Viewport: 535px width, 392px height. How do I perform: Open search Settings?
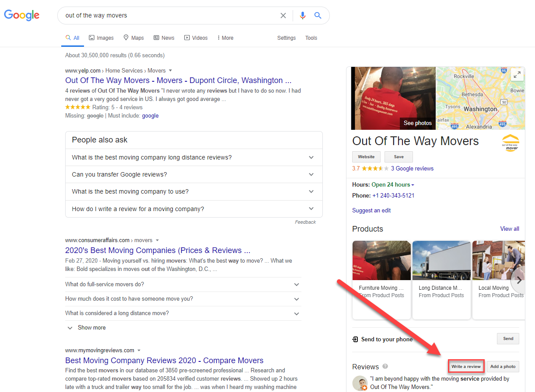coord(287,38)
